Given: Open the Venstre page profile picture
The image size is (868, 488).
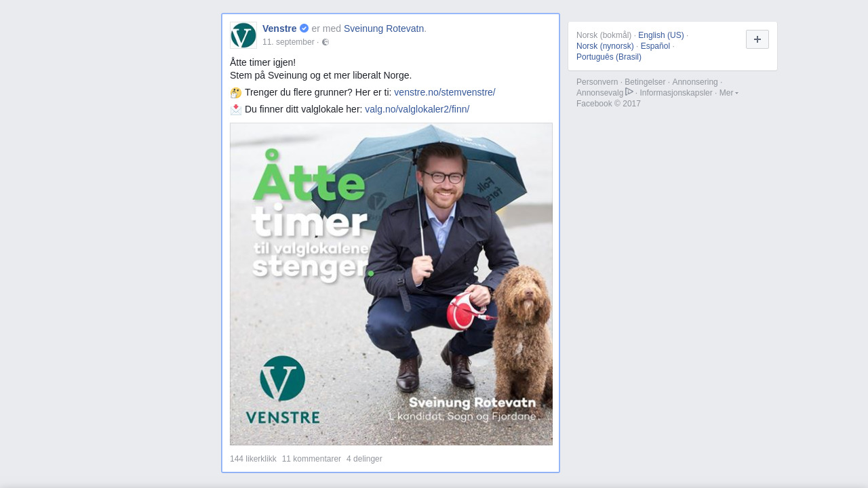Looking at the screenshot, I should tap(243, 35).
